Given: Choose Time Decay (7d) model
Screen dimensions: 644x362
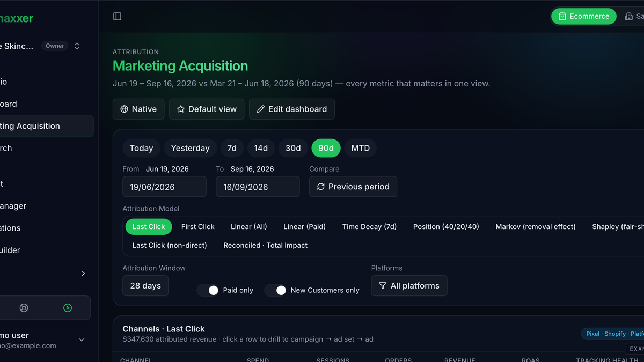Looking at the screenshot, I should (x=369, y=226).
